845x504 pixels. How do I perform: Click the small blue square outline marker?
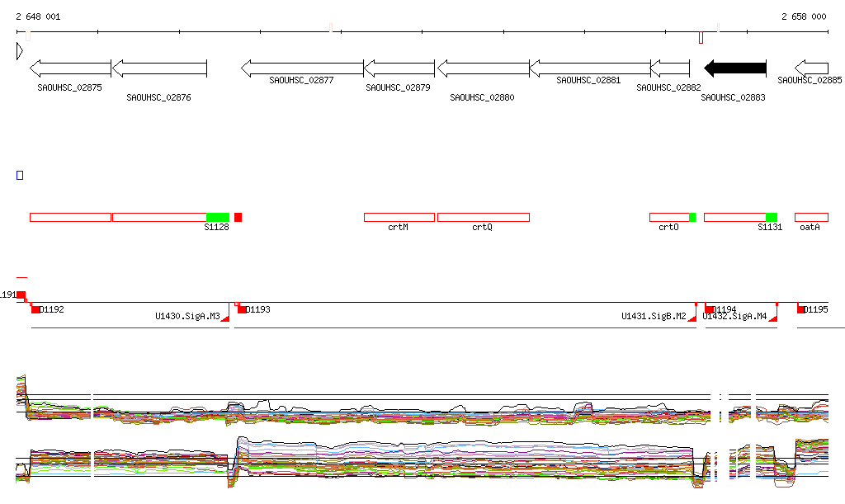[x=20, y=175]
